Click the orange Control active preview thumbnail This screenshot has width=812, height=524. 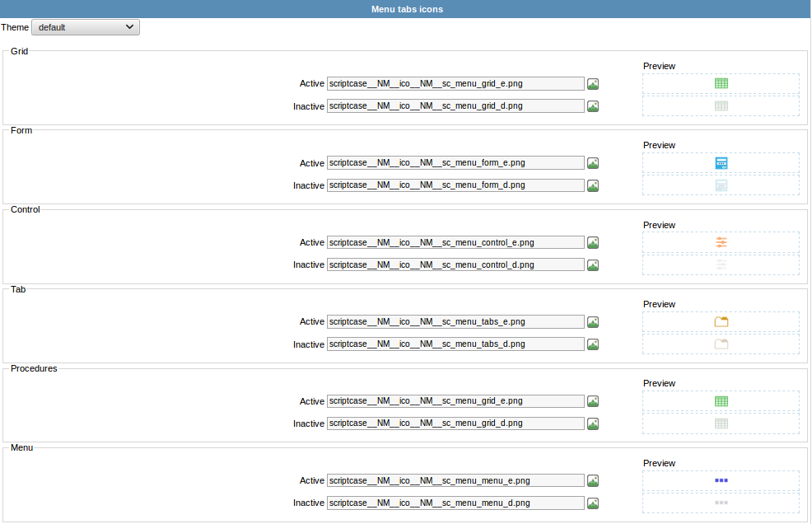click(x=721, y=242)
